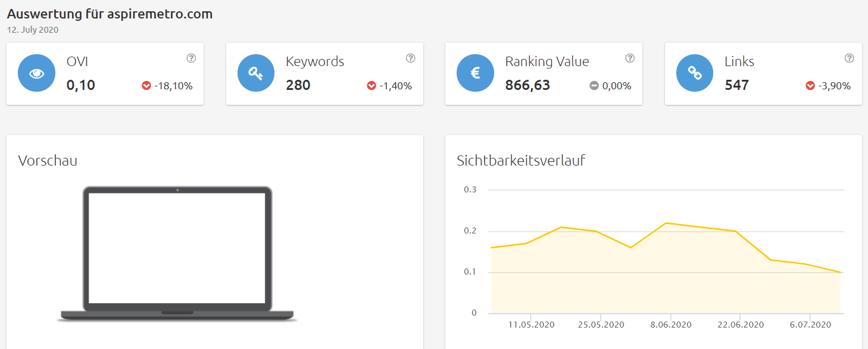Click the 11.05.2020 date label on the chart axis
Viewport: 868px width, 349px height.
click(x=531, y=325)
